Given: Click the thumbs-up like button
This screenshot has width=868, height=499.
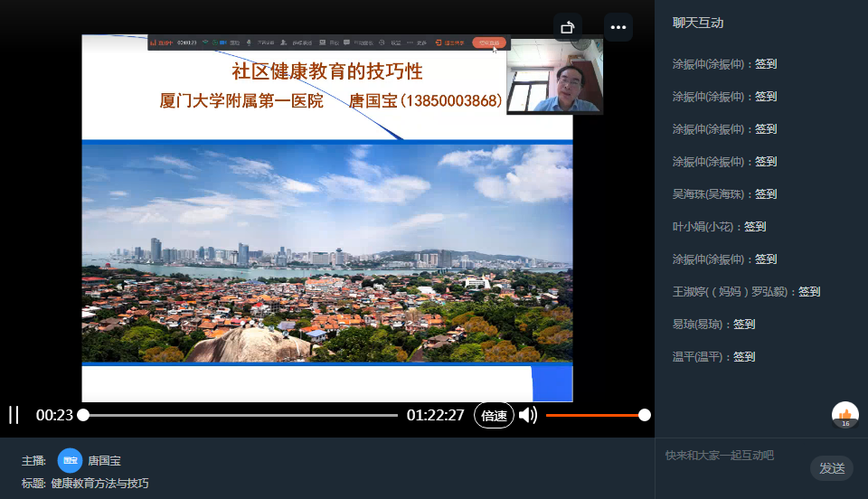Looking at the screenshot, I should [845, 415].
